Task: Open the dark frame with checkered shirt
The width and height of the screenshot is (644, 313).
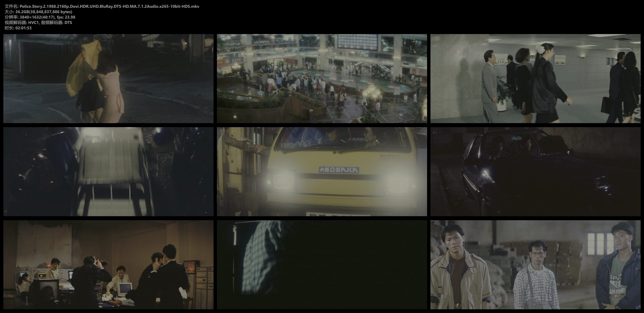Action: [x=322, y=265]
